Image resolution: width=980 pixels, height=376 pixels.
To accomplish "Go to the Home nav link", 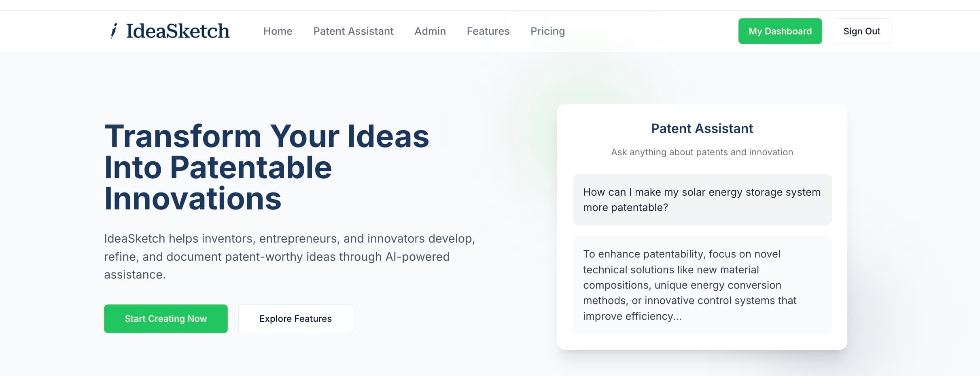I will click(x=278, y=31).
